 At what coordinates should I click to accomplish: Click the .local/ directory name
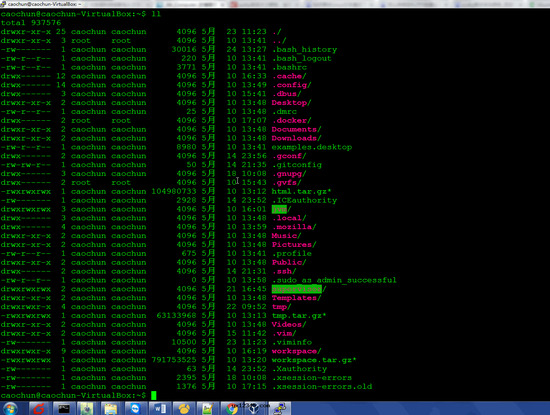(x=289, y=218)
